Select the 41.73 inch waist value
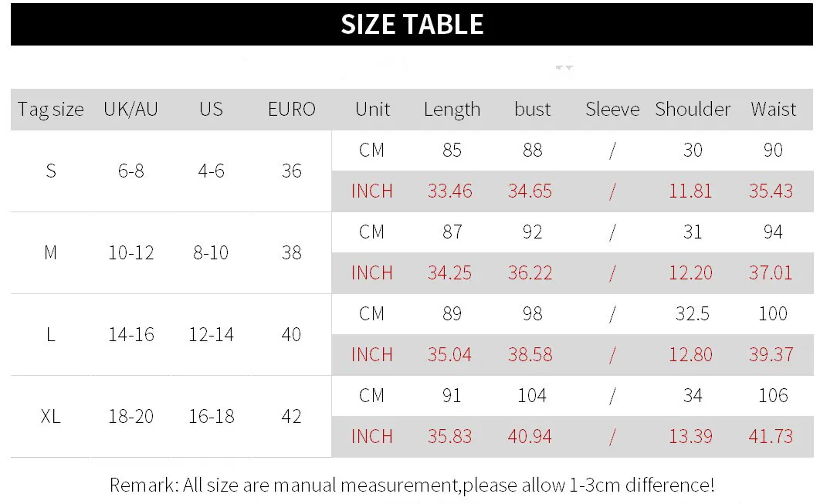820x504 pixels. 771,437
